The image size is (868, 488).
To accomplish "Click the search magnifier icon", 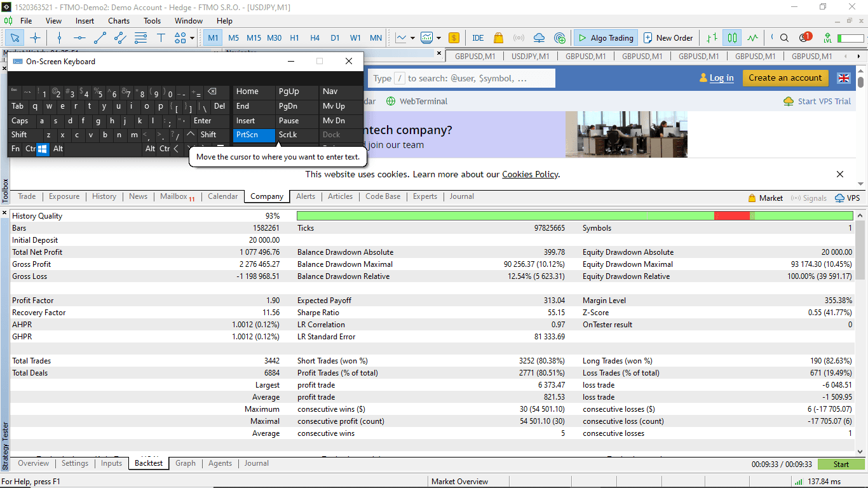I will [784, 38].
